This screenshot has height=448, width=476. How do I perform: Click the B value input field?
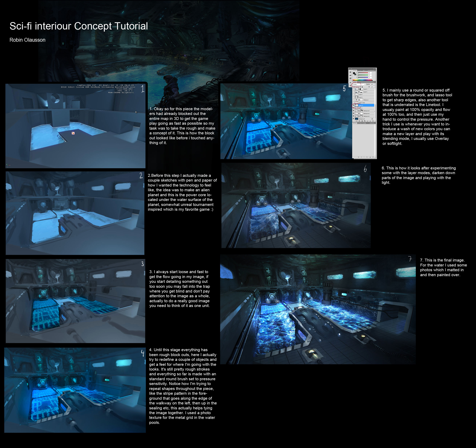tap(370, 77)
